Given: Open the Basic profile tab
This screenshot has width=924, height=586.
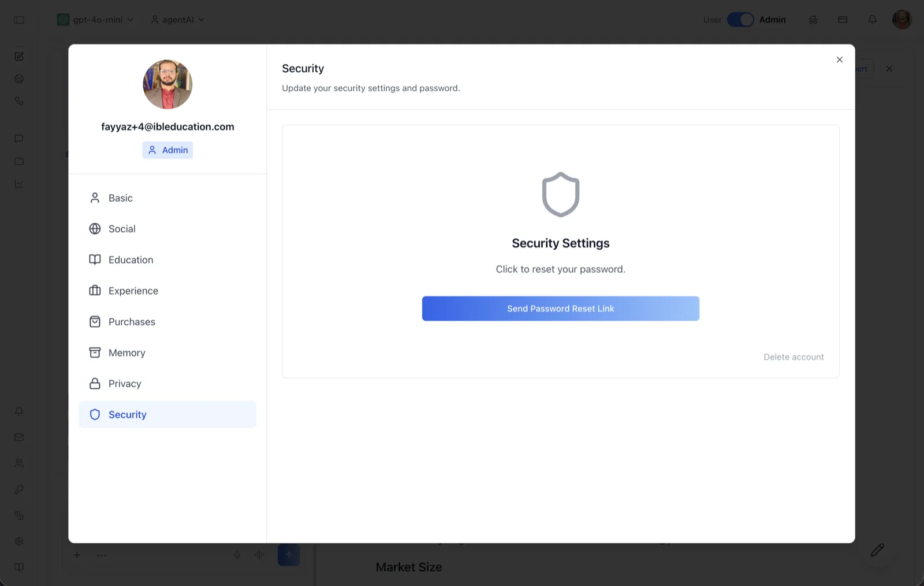Looking at the screenshot, I should (167, 198).
